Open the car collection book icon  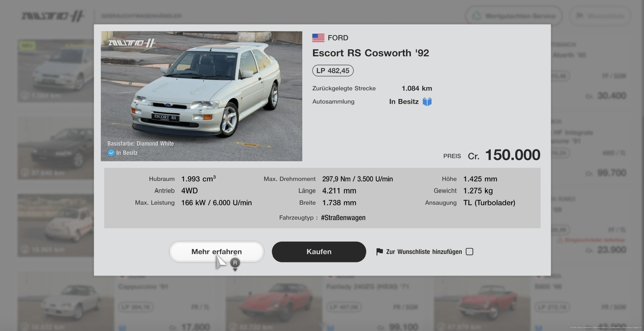click(427, 102)
